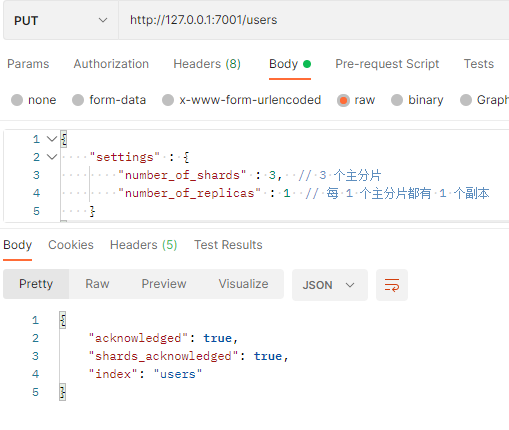Click the green Body content indicator dot
This screenshot has width=509, height=430.
pos(307,64)
